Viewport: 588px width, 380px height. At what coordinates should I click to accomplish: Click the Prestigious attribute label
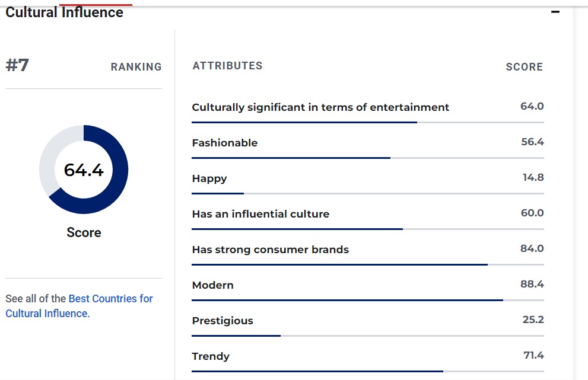point(223,321)
